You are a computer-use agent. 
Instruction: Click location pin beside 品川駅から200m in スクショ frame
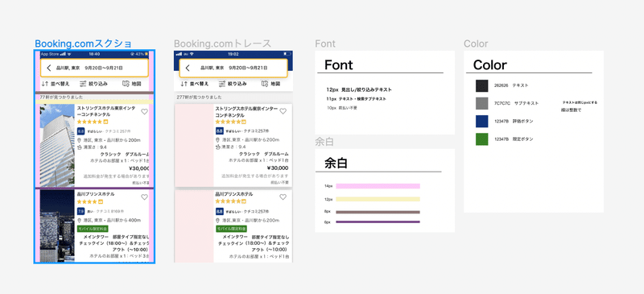click(80, 140)
